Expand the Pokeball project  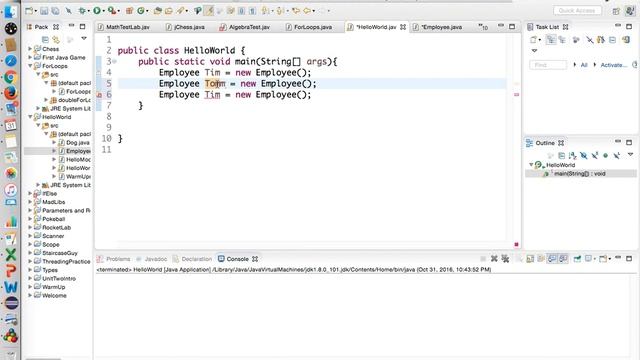30,219
